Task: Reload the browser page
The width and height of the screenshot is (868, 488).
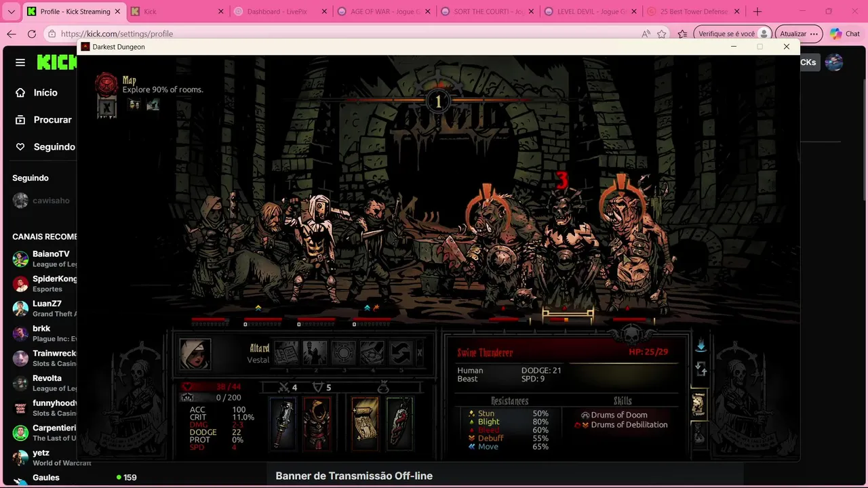Action: coord(32,34)
